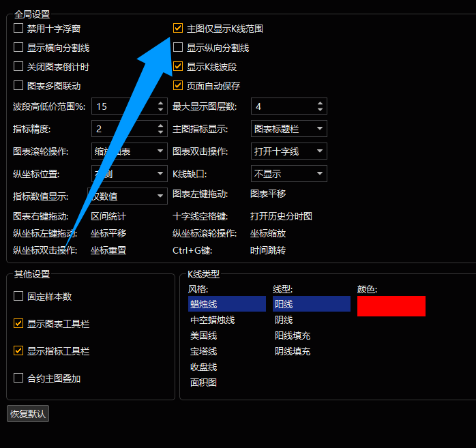This screenshot has height=448, width=476.
Task: Toggle 显示纵向分割线 checkbox
Action: click(x=178, y=48)
